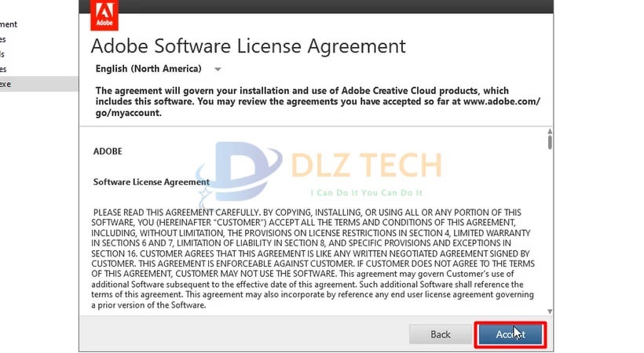Screen dimensions: 644x353
Task: Click the gray arrow beside language selector
Action: coord(218,69)
